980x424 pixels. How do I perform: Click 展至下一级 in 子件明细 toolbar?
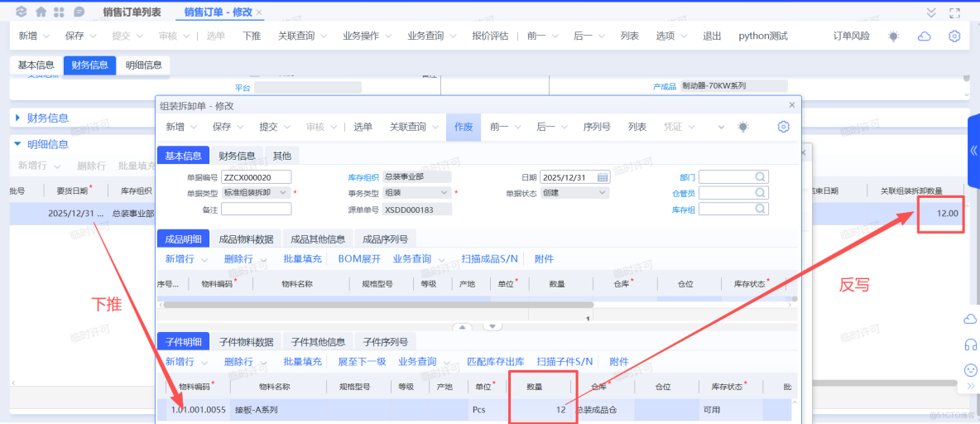(362, 361)
